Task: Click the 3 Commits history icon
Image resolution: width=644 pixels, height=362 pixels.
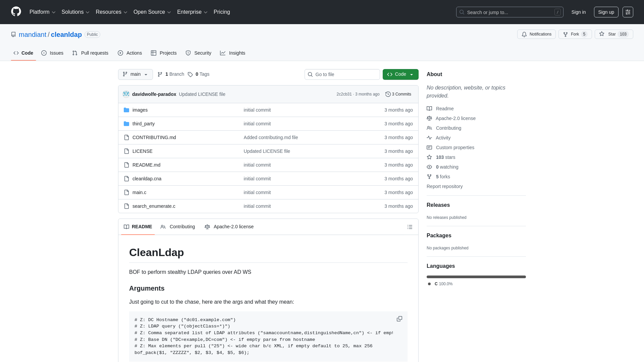Action: pyautogui.click(x=388, y=94)
